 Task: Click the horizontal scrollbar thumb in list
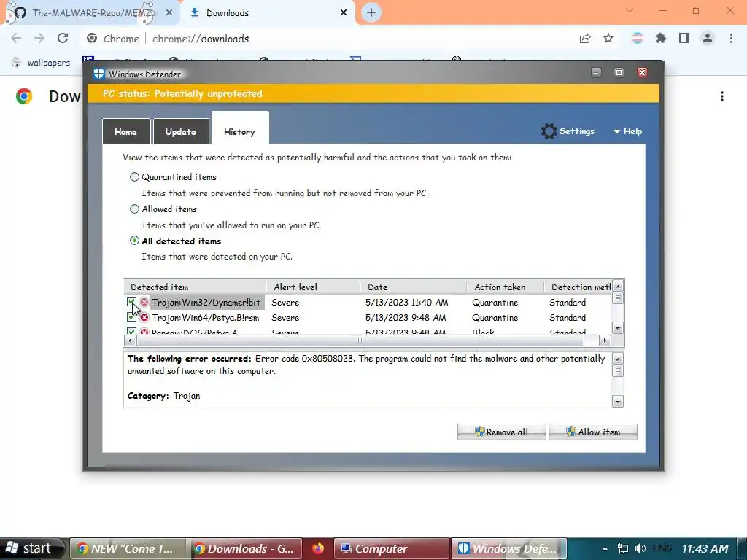[360, 341]
